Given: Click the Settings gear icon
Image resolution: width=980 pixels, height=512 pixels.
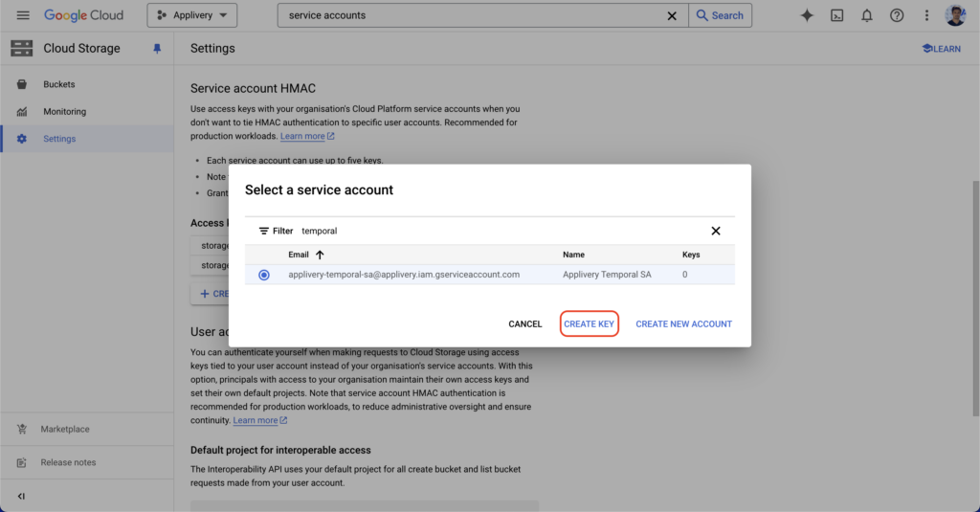Looking at the screenshot, I should [22, 139].
